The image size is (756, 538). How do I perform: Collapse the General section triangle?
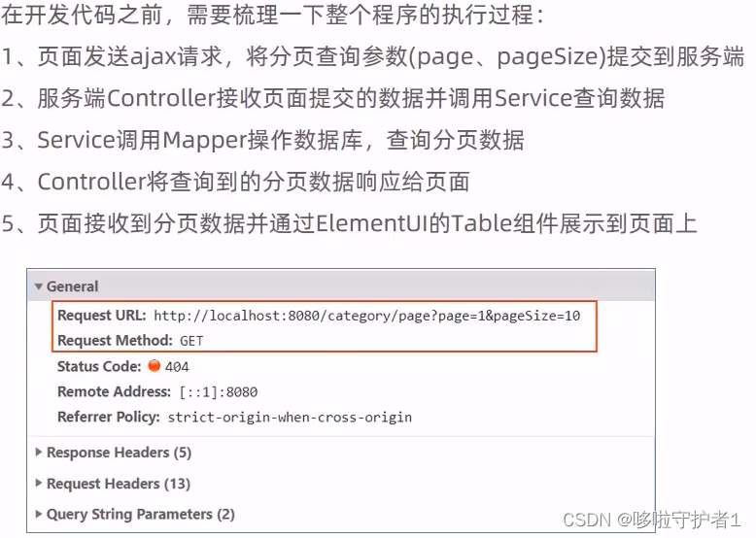click(39, 286)
